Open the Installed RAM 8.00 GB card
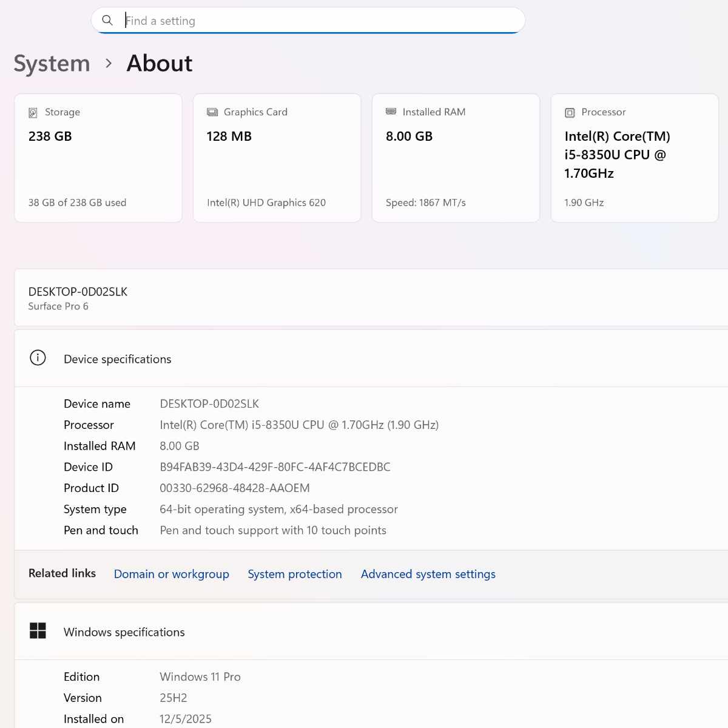The height and width of the screenshot is (728, 728). [x=456, y=158]
